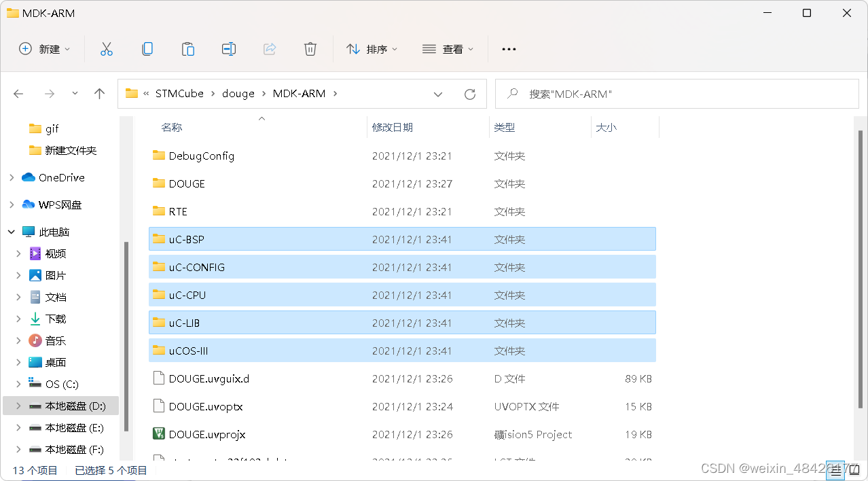868x481 pixels.
Task: Select the uCOS-III folder
Action: (402, 351)
